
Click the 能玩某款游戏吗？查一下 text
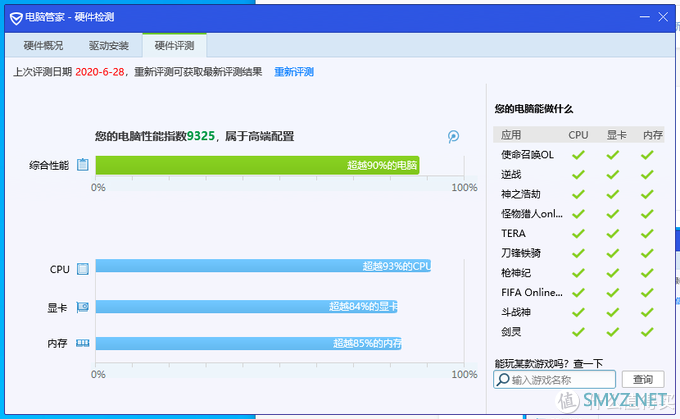[x=549, y=363]
